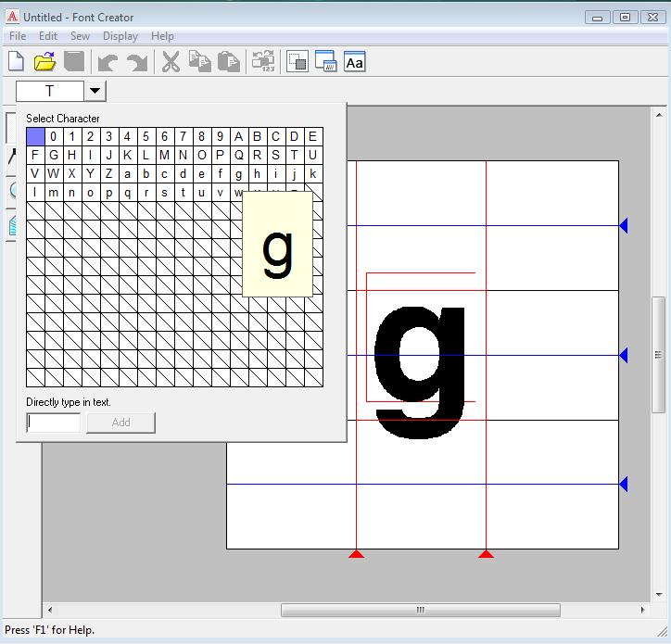The height and width of the screenshot is (644, 671).
Task: Click the sewing order 123 icon
Action: point(263,61)
